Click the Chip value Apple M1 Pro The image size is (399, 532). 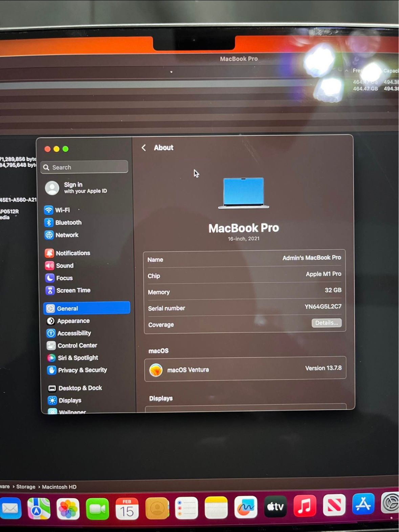324,274
